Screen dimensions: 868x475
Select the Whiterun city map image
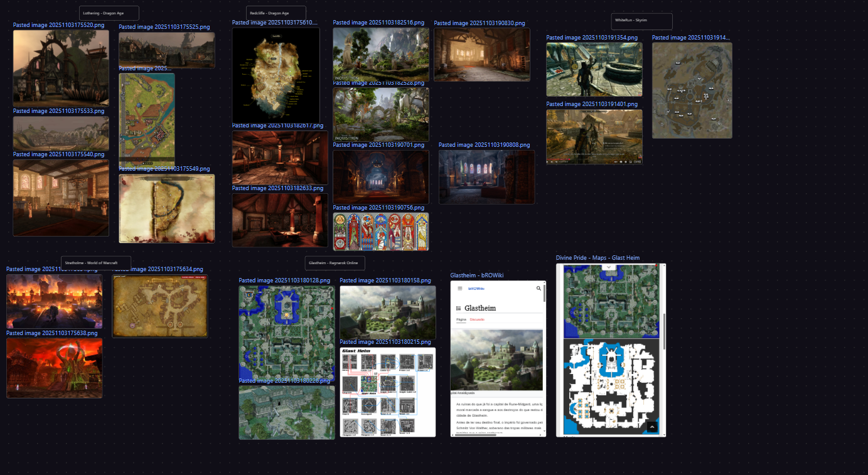coord(692,90)
